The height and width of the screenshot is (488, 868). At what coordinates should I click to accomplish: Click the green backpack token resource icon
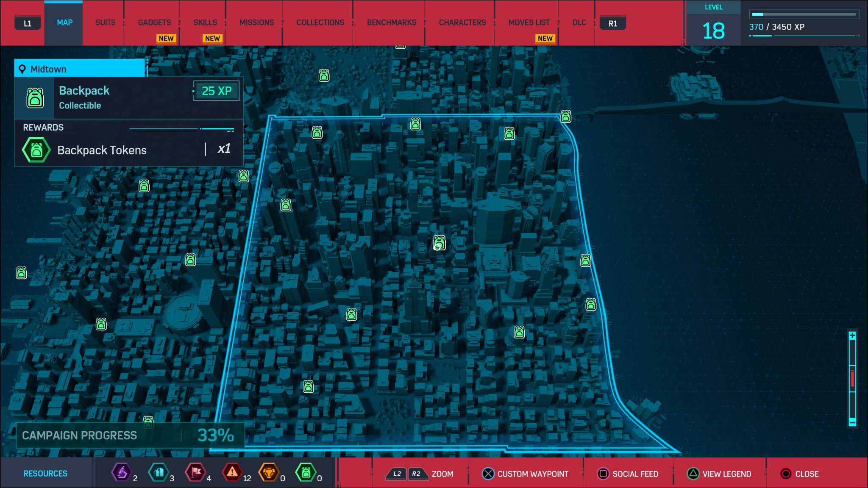coord(306,472)
